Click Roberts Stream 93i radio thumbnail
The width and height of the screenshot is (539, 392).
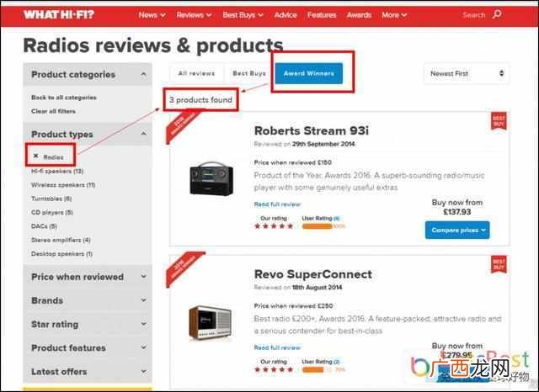[211, 178]
